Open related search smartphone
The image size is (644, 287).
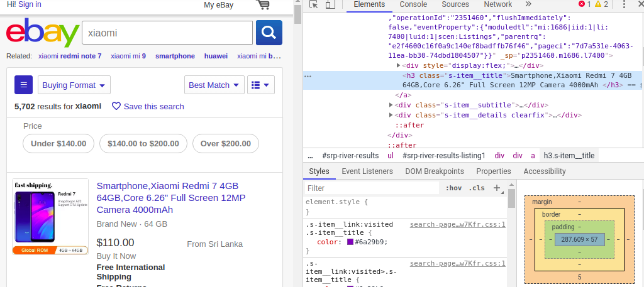coord(175,56)
